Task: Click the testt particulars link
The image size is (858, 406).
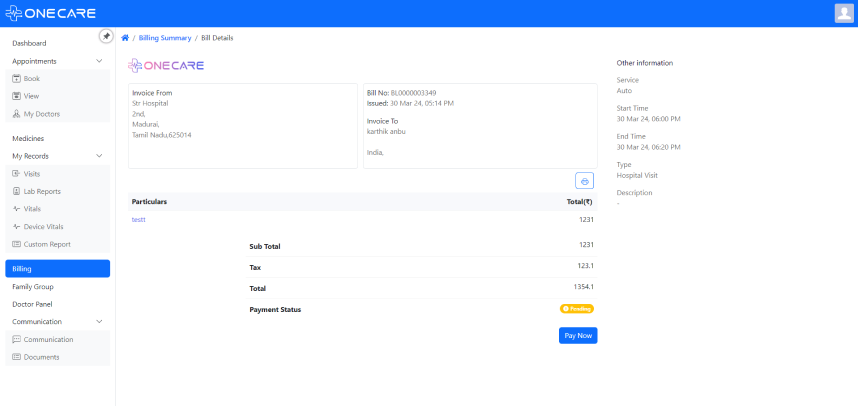Action: [139, 219]
